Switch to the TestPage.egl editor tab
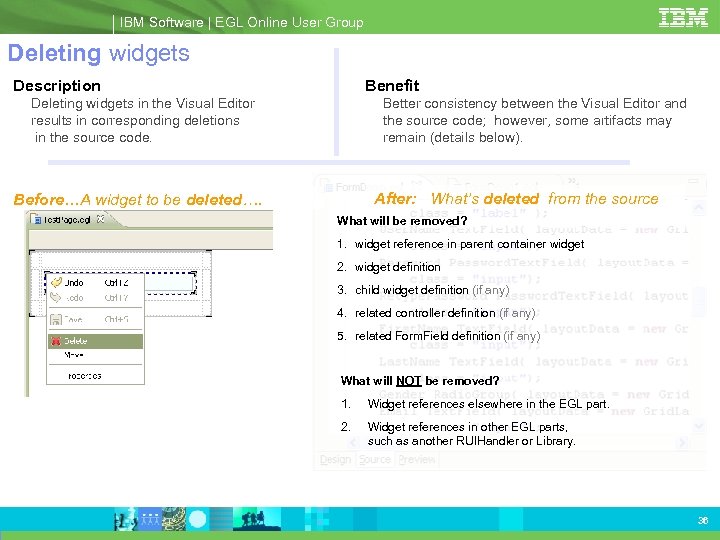 (69, 219)
